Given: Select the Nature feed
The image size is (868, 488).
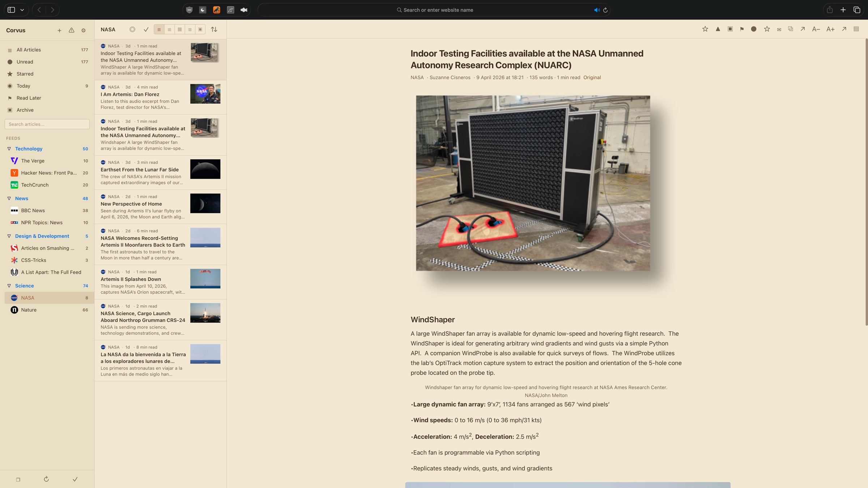Looking at the screenshot, I should coord(29,310).
